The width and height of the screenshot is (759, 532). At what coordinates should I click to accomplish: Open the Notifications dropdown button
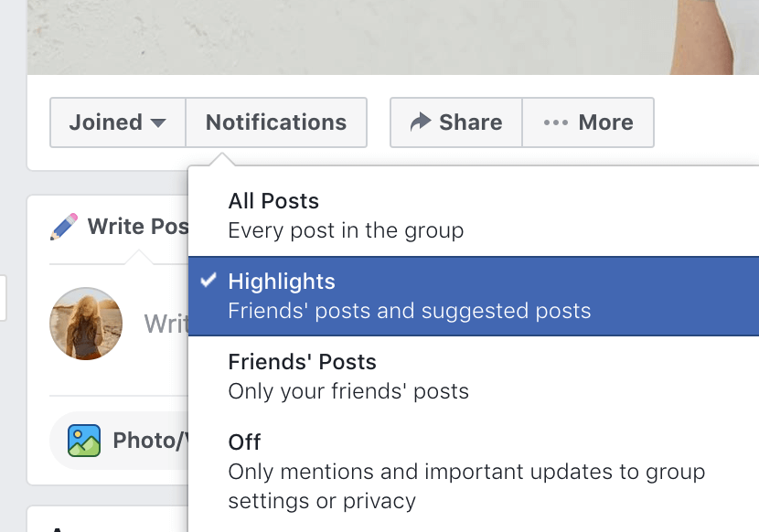[x=276, y=122]
